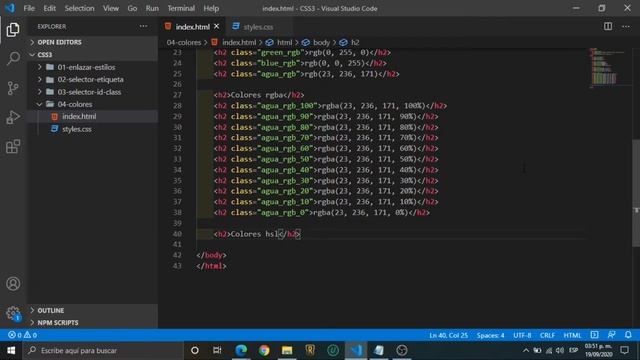
Task: Open File Explorer from taskbar
Action: click(287, 350)
